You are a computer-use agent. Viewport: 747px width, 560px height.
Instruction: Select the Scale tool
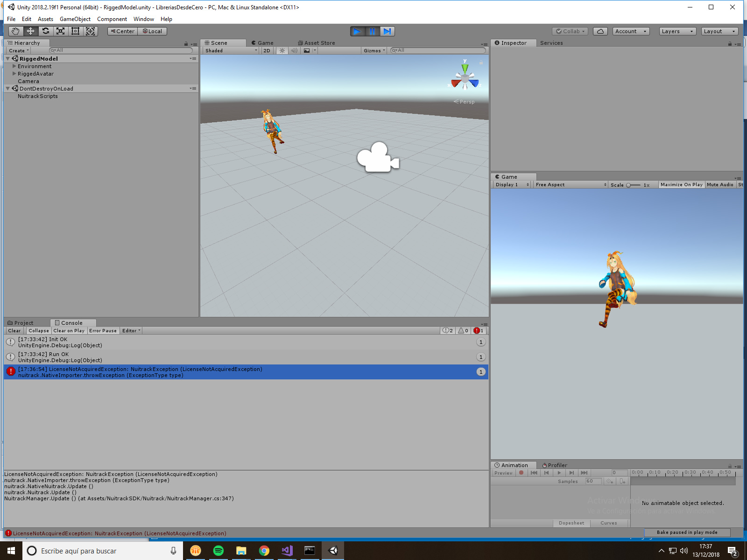click(60, 31)
